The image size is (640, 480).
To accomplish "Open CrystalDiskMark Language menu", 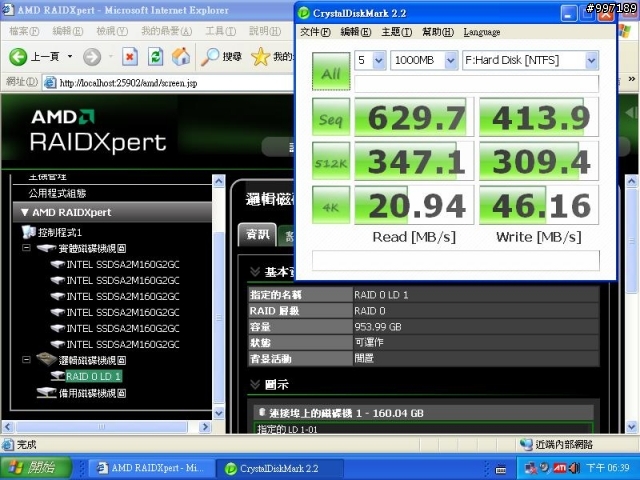I will pos(482,32).
